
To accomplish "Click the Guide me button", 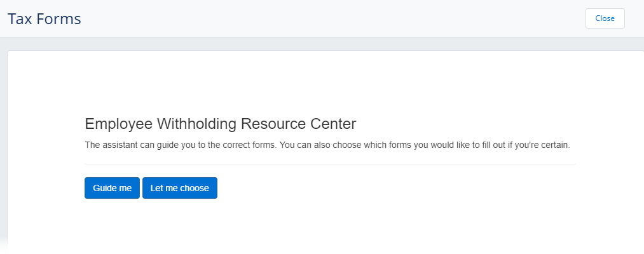I will point(112,188).
